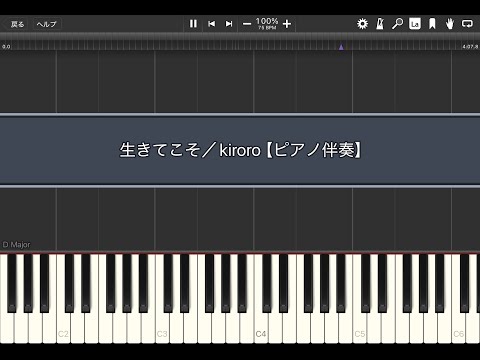Image resolution: width=480 pixels, height=360 pixels.
Task: Click the 0.0 start time label
Action: click(6, 47)
